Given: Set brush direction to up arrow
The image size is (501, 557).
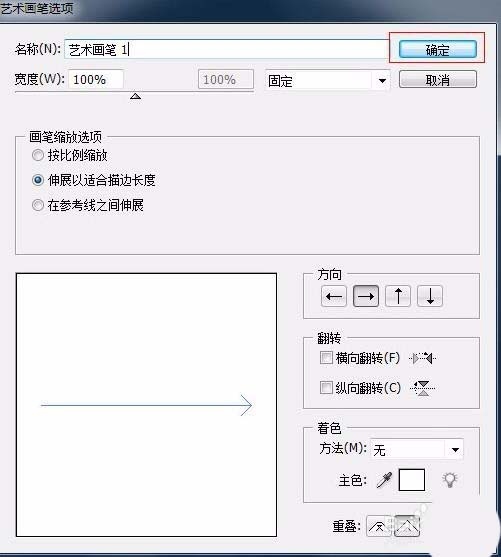Looking at the screenshot, I should click(x=398, y=296).
